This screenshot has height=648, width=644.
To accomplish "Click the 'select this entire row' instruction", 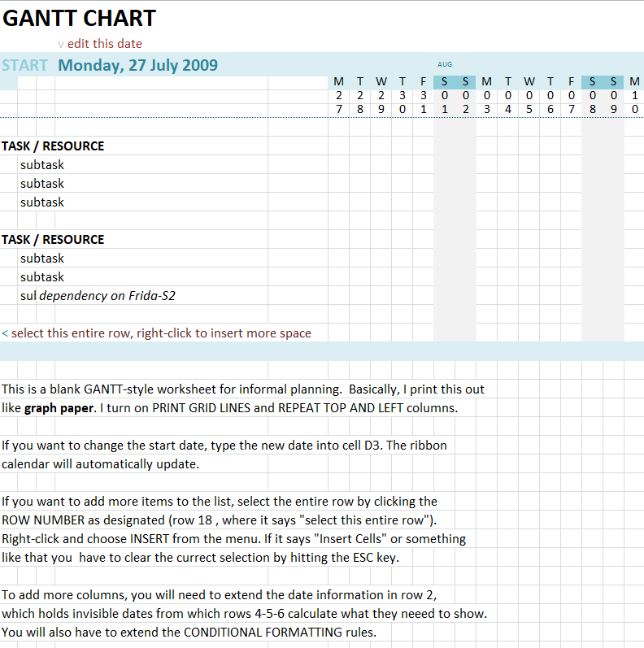I will tap(156, 333).
